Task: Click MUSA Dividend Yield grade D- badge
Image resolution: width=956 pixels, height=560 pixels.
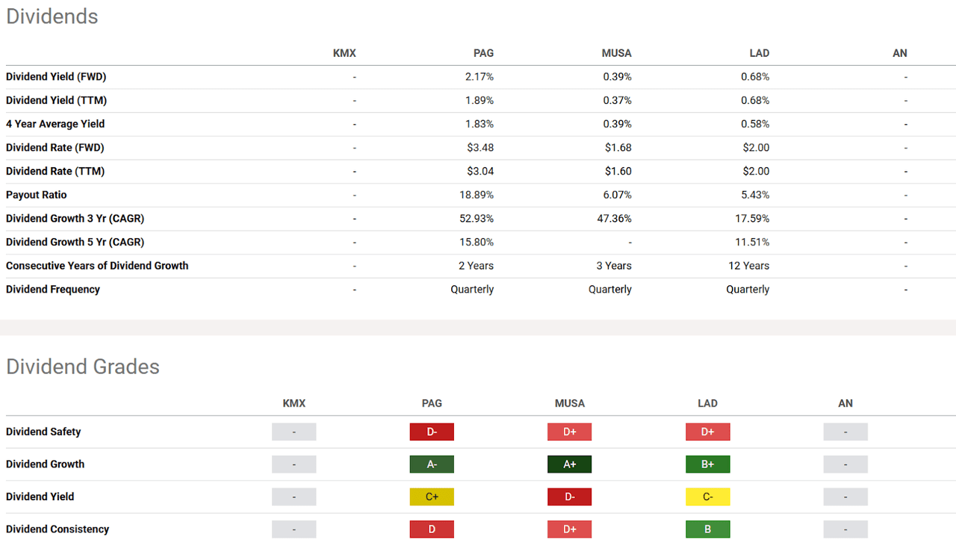Action: [x=570, y=497]
